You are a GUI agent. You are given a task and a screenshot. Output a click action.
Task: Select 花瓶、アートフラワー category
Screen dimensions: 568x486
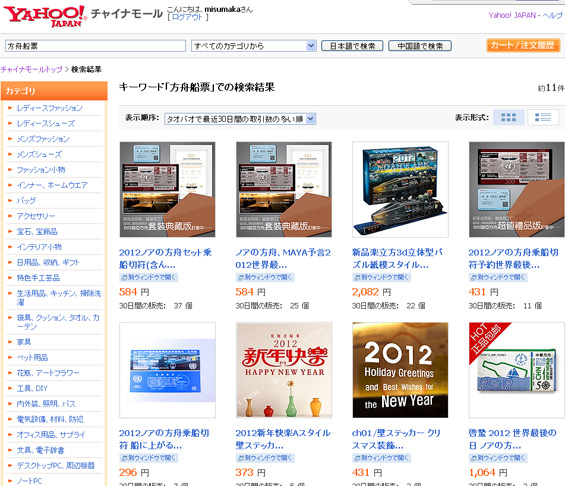tap(48, 373)
